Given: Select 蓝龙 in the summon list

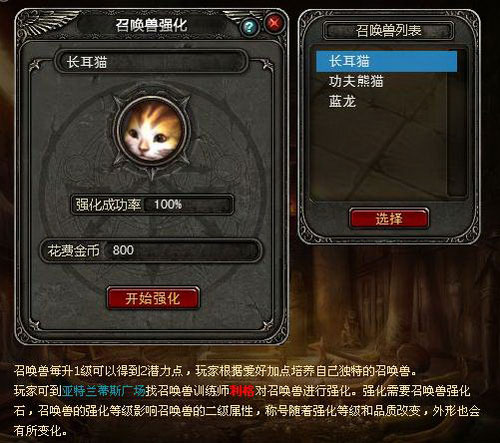Looking at the screenshot, I should pyautogui.click(x=342, y=101).
